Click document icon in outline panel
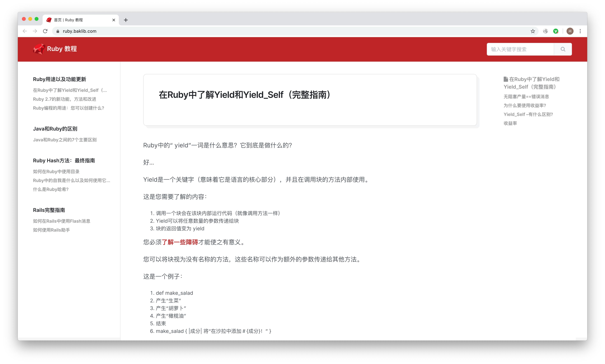This screenshot has height=364, width=605. pos(506,79)
